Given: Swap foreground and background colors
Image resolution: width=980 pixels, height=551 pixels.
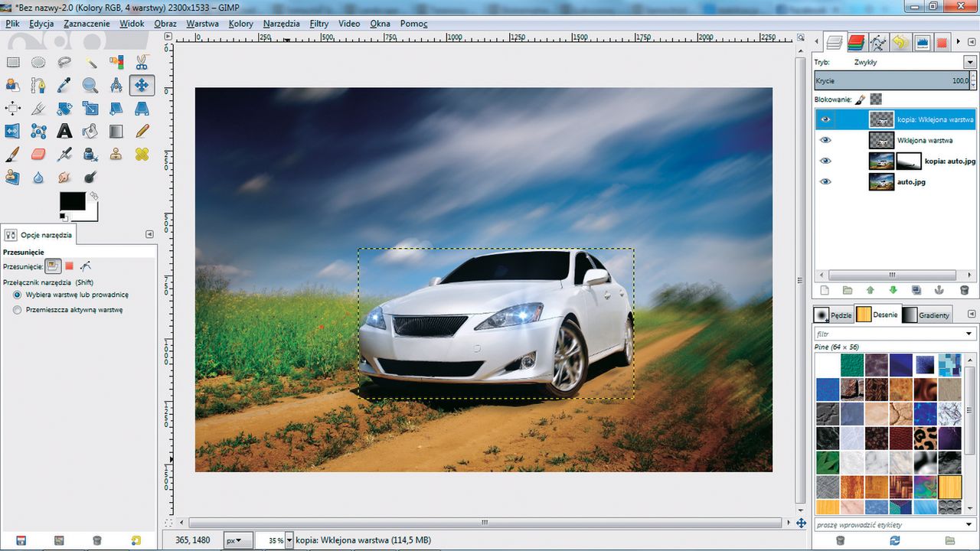Looking at the screenshot, I should tap(93, 196).
